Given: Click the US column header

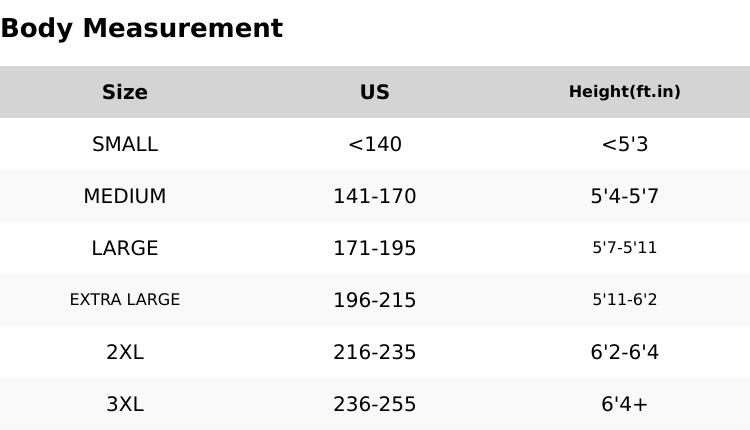Looking at the screenshot, I should click(375, 92).
